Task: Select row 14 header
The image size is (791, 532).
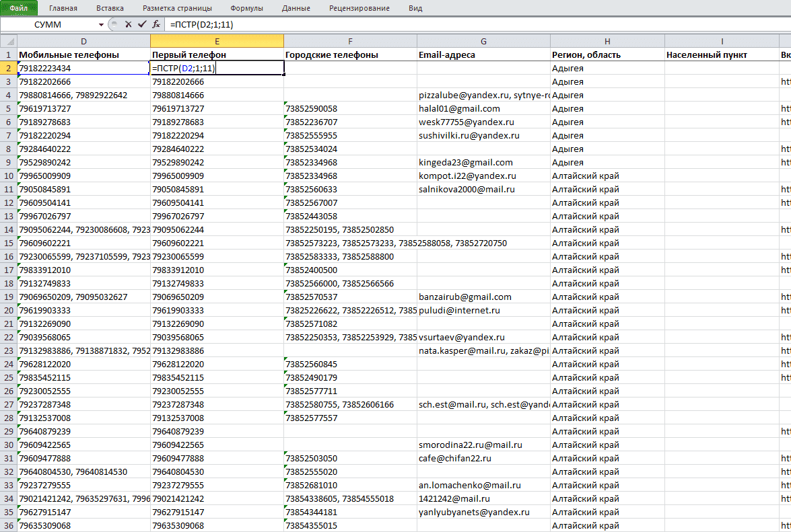Action: click(9, 229)
